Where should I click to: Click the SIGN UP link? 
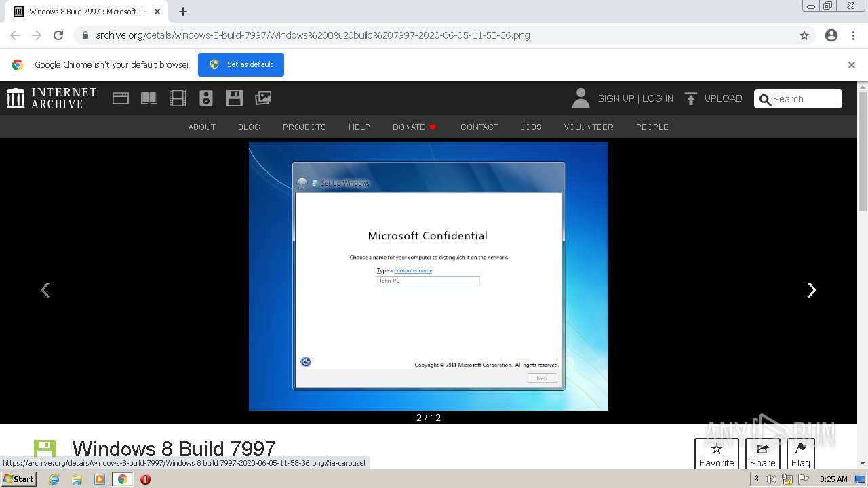click(616, 98)
